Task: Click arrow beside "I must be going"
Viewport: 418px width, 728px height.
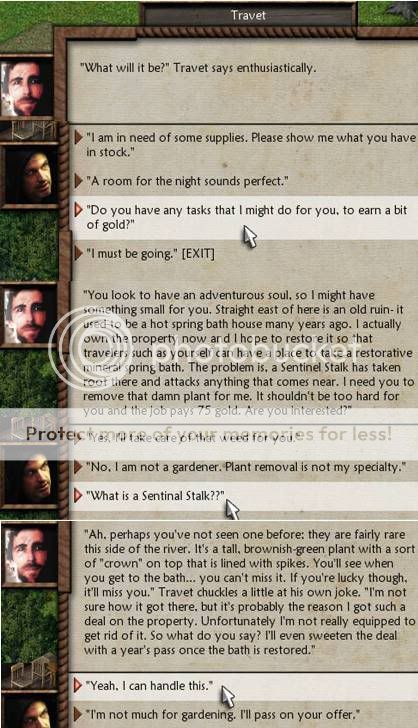Action: [x=78, y=254]
